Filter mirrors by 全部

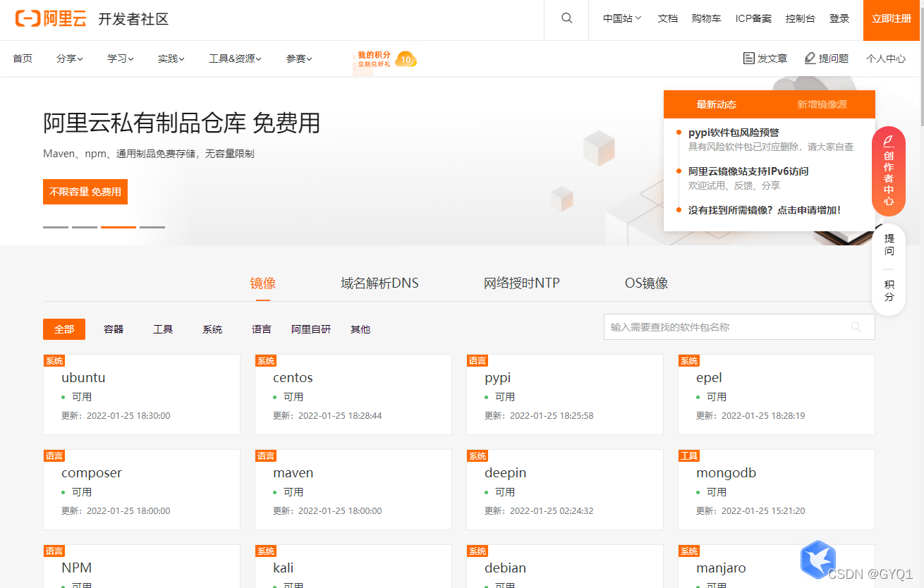click(64, 329)
